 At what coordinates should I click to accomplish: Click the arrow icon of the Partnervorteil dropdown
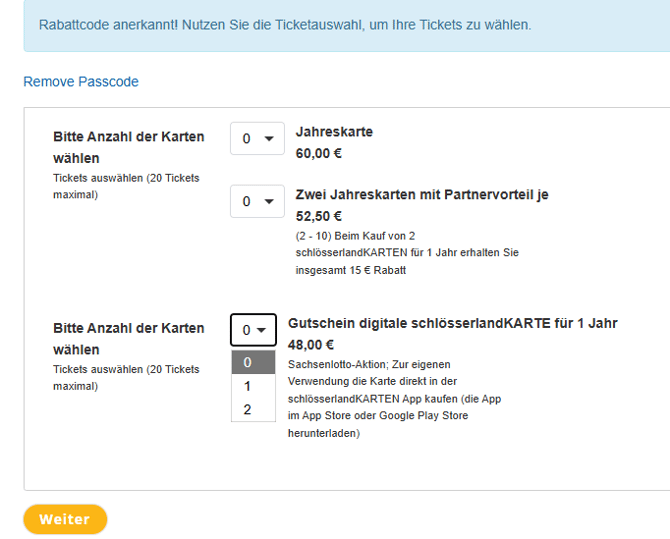[x=269, y=201]
